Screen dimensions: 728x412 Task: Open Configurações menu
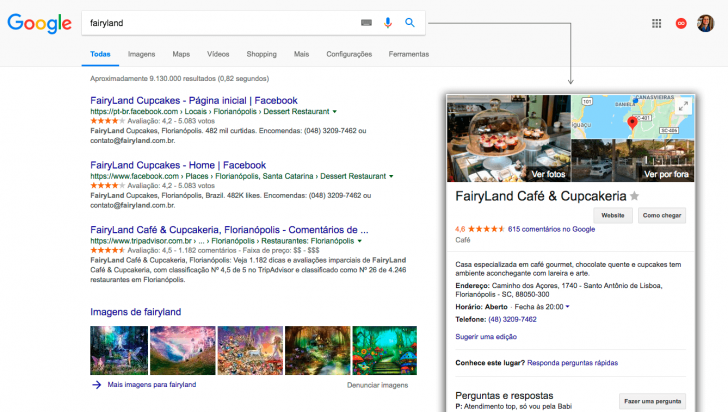(x=349, y=54)
